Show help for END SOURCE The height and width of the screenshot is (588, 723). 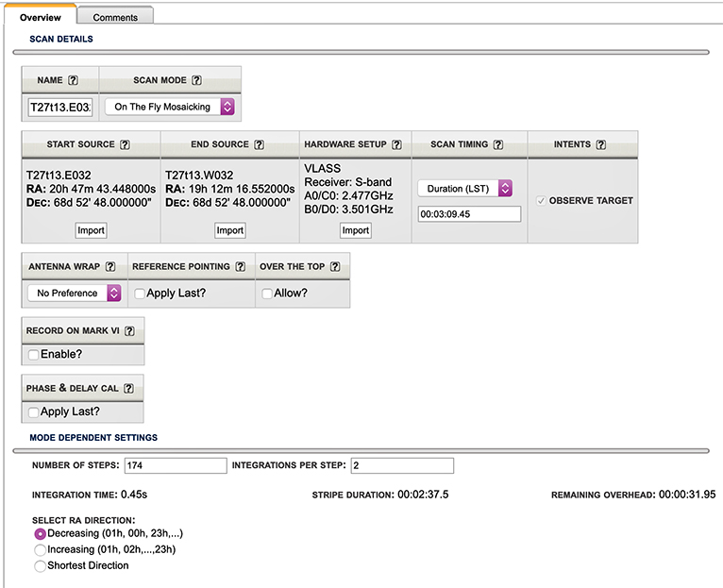pos(260,145)
